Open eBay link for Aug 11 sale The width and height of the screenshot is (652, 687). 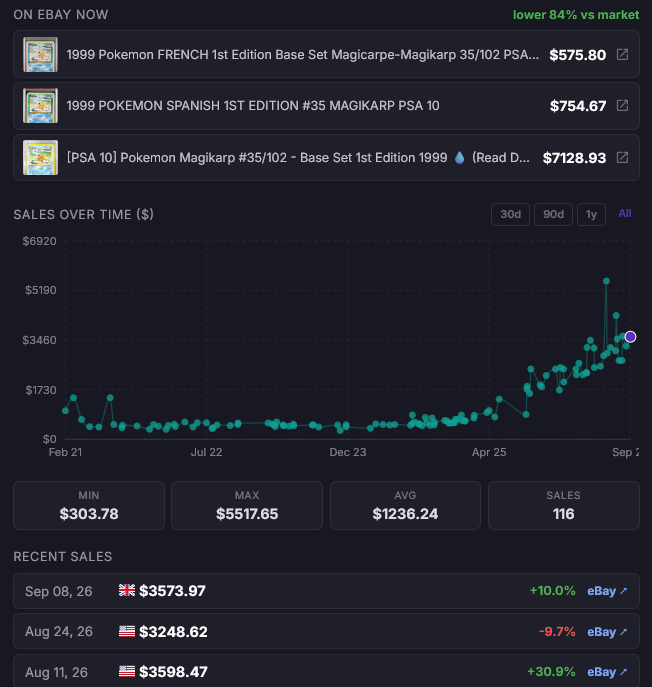click(x=607, y=672)
